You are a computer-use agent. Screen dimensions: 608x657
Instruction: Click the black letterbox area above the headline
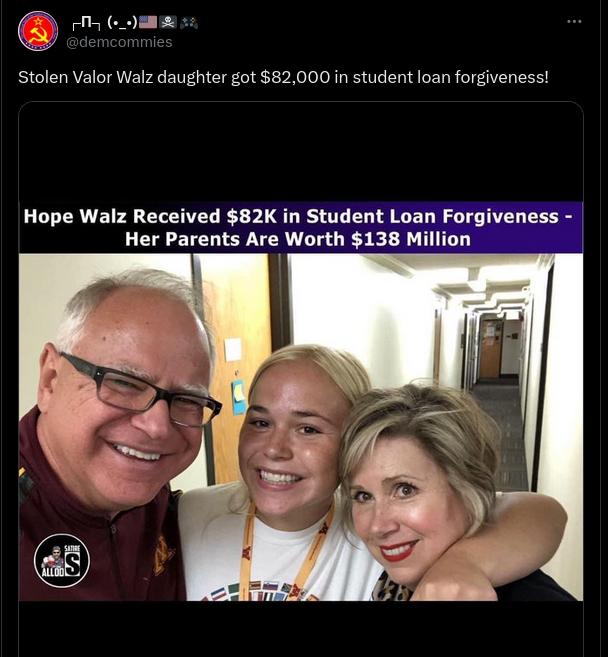301,153
